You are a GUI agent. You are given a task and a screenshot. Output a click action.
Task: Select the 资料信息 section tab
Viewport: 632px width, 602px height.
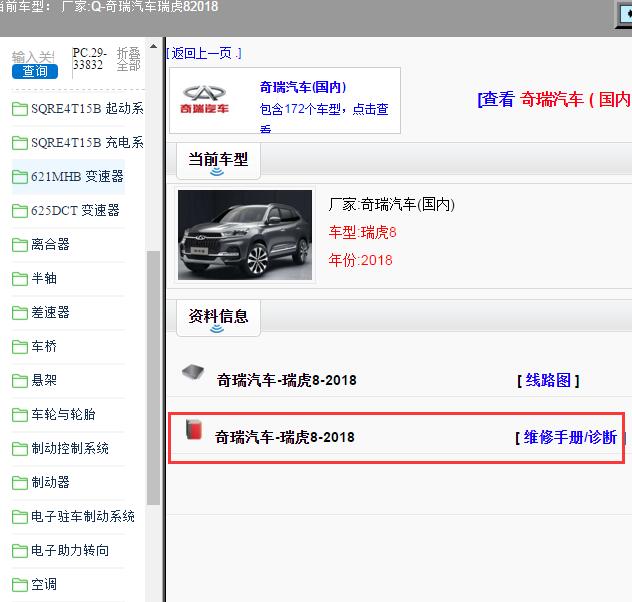[218, 318]
